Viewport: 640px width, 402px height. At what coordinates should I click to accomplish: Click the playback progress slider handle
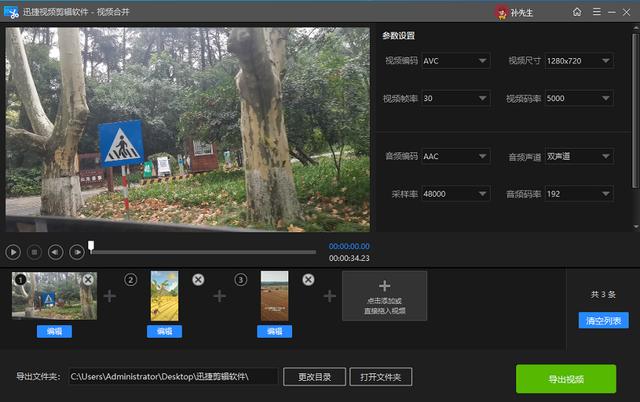point(91,245)
